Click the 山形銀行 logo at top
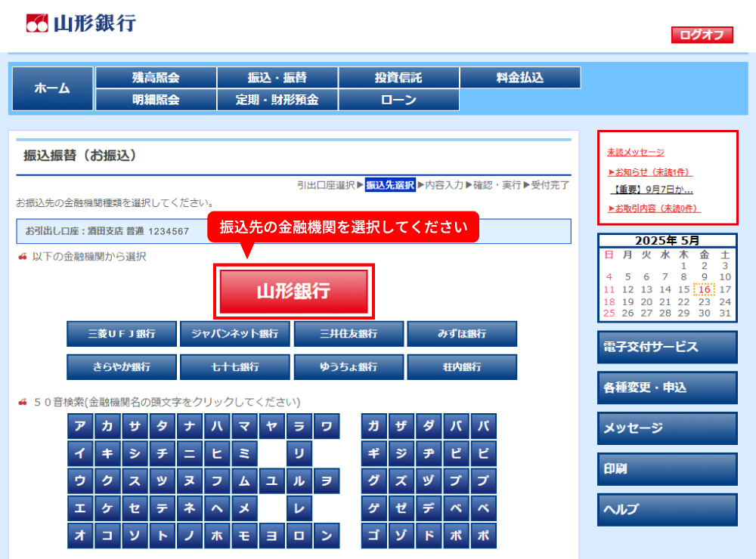The width and height of the screenshot is (756, 559). tap(81, 23)
